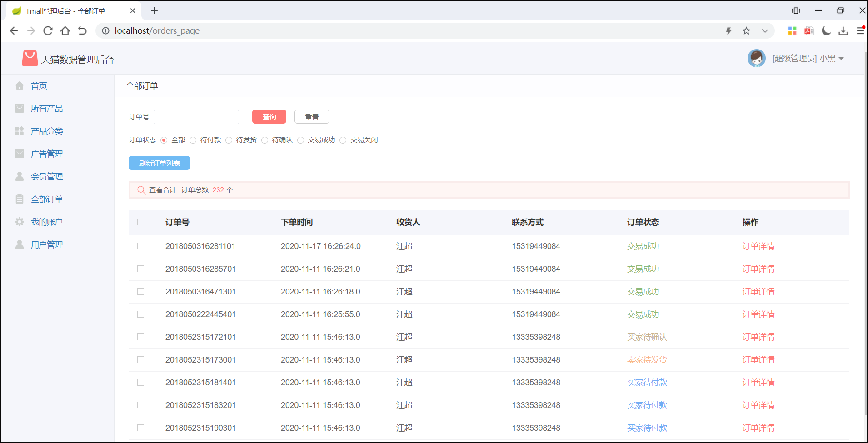Select the 待付款 order status radio
The height and width of the screenshot is (443, 868).
(x=193, y=140)
